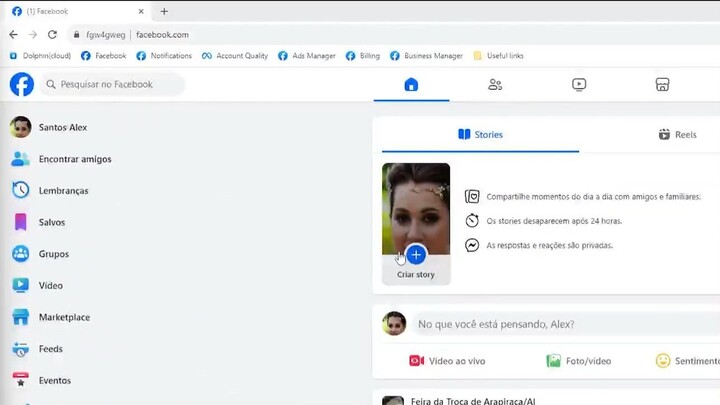Click 'As respostas e reações são privadas' text
This screenshot has width=720, height=405.
pos(549,245)
